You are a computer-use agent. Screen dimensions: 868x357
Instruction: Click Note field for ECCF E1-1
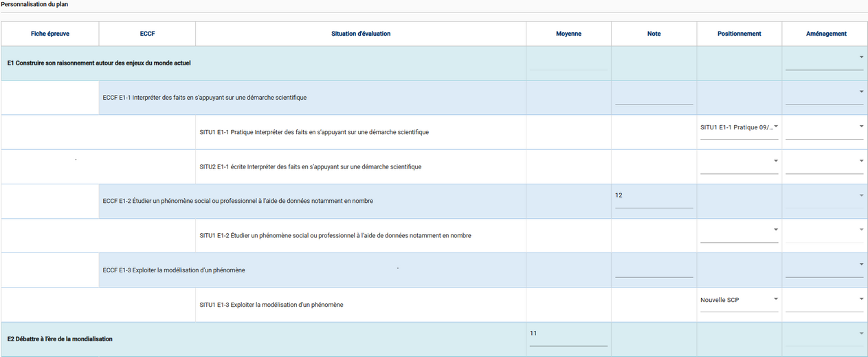click(654, 97)
